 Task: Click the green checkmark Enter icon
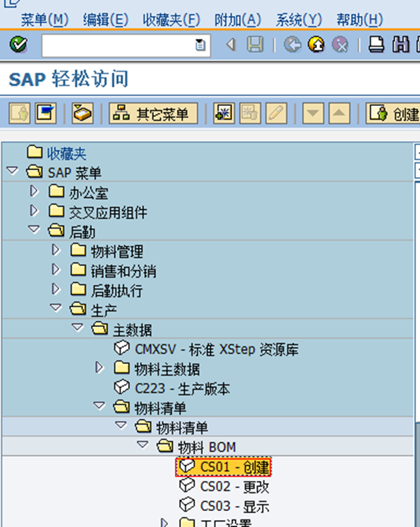click(19, 45)
